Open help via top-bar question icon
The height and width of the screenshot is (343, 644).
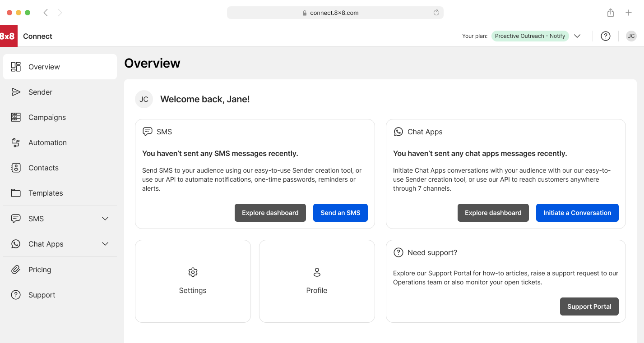606,36
